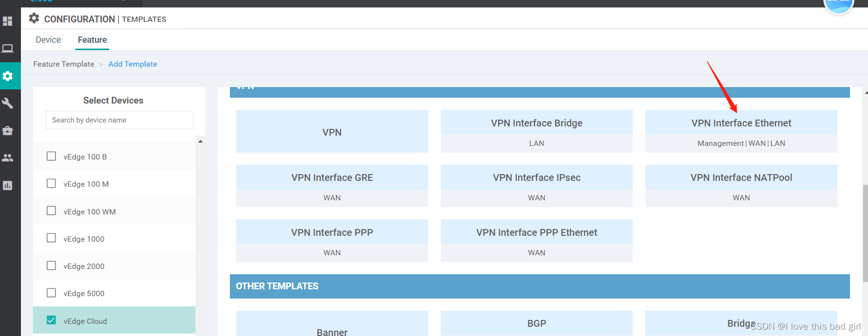868x336 pixels.
Task: Switch to the Feature tab
Action: [x=92, y=40]
